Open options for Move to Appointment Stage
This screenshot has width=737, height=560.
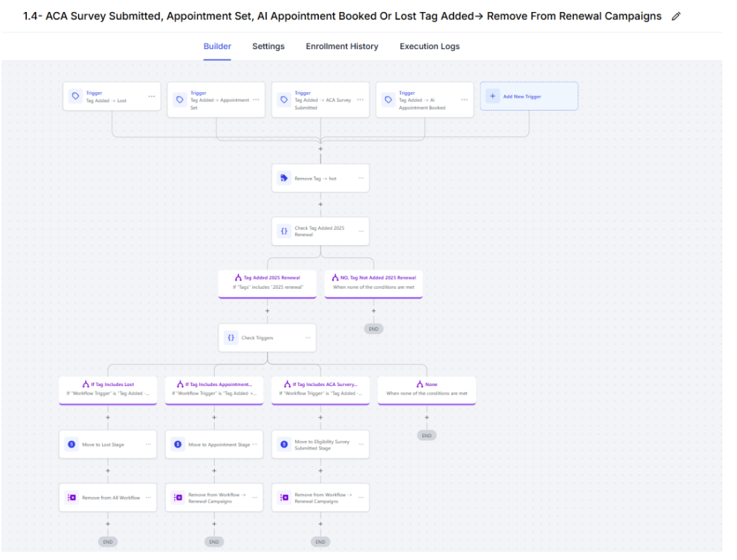(x=255, y=445)
